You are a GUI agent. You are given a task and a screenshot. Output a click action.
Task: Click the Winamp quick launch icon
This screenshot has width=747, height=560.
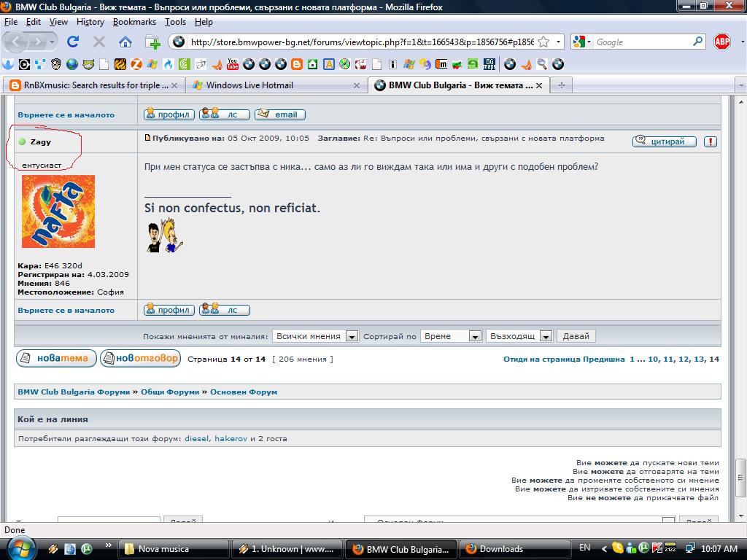click(53, 548)
